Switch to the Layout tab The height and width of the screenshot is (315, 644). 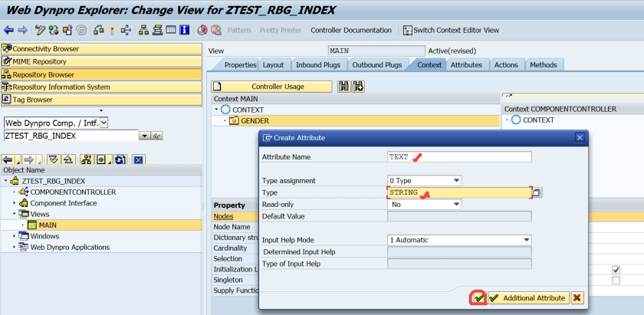tap(273, 65)
